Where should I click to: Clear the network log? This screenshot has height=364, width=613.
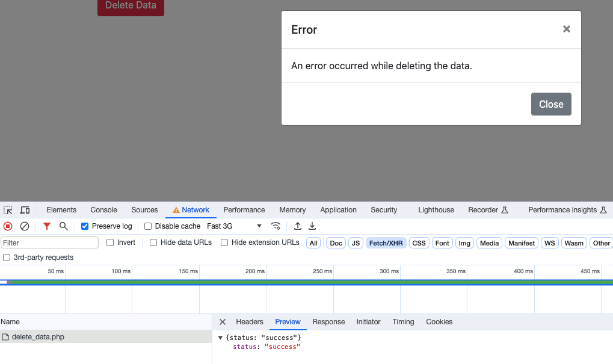pyautogui.click(x=25, y=226)
